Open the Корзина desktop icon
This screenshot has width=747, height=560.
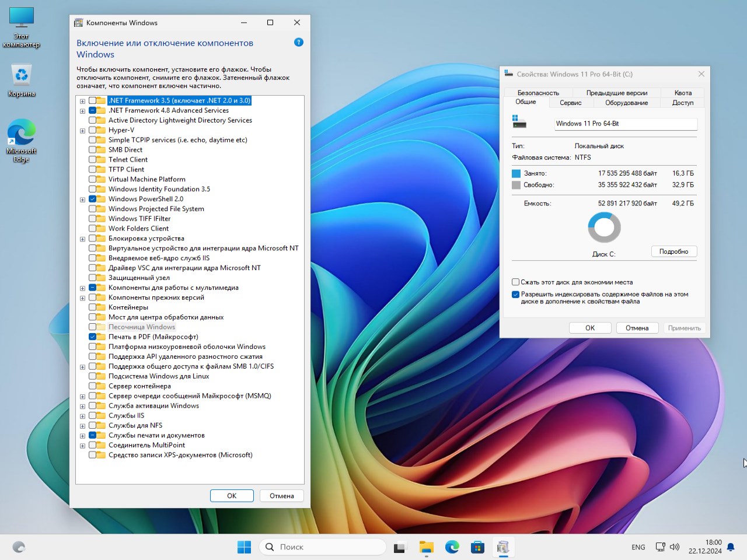21,76
